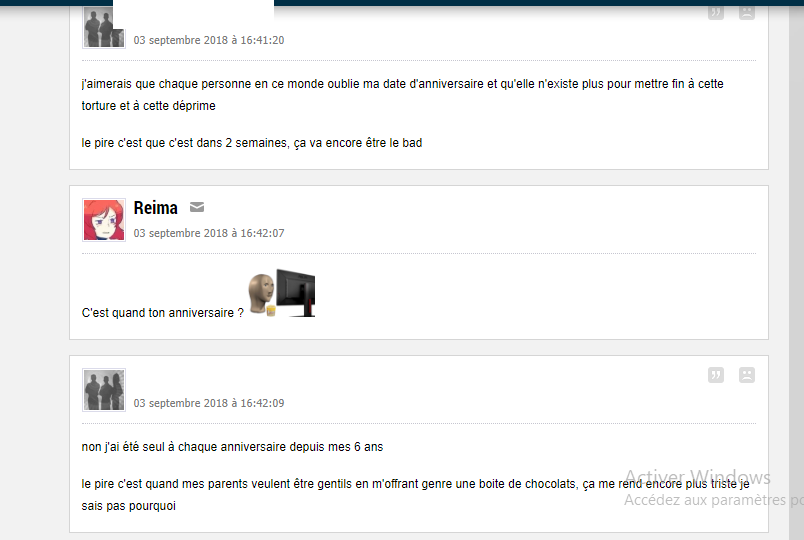The height and width of the screenshot is (540, 804).
Task: Open permalink timestamp 03 septembre 2018 à 16:42:09
Action: coord(209,403)
